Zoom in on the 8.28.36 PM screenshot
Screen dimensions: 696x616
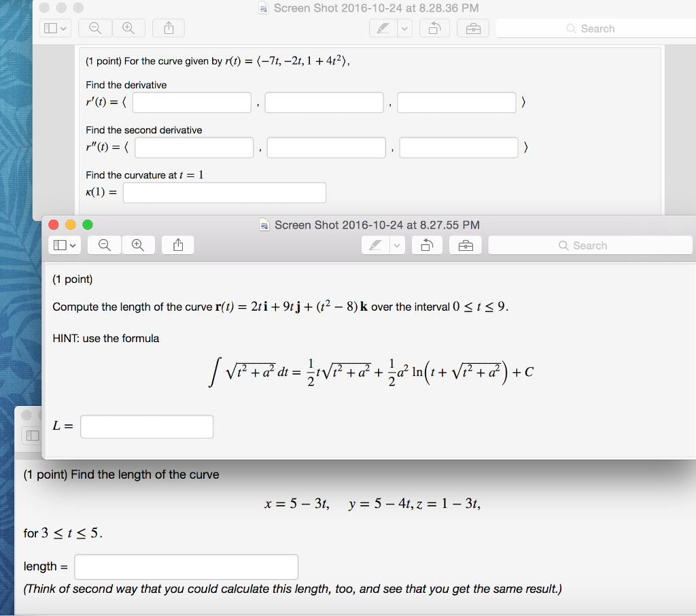click(129, 28)
